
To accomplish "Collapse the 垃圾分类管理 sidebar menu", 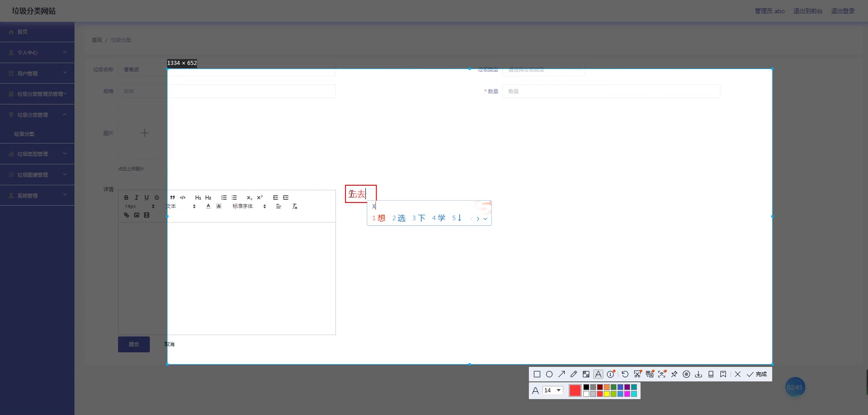I will tap(37, 115).
